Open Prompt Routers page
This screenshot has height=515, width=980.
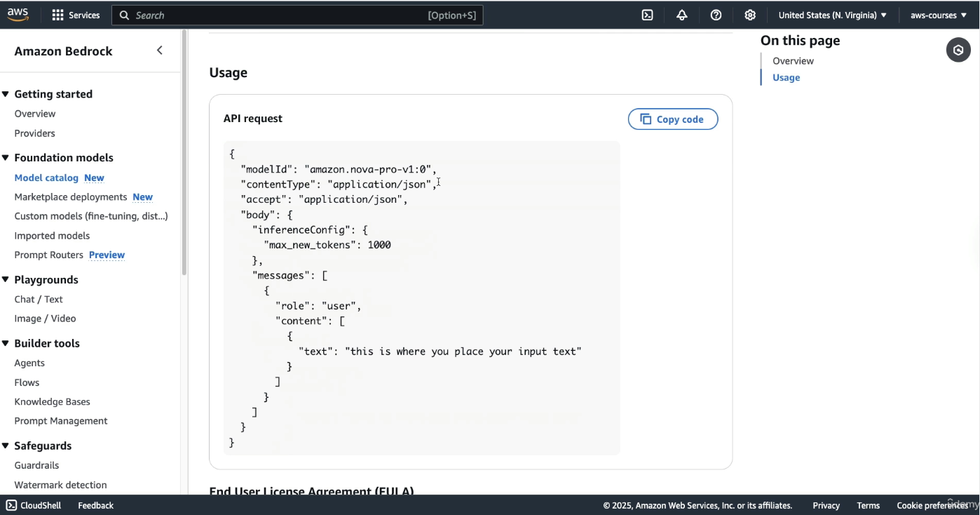[49, 255]
